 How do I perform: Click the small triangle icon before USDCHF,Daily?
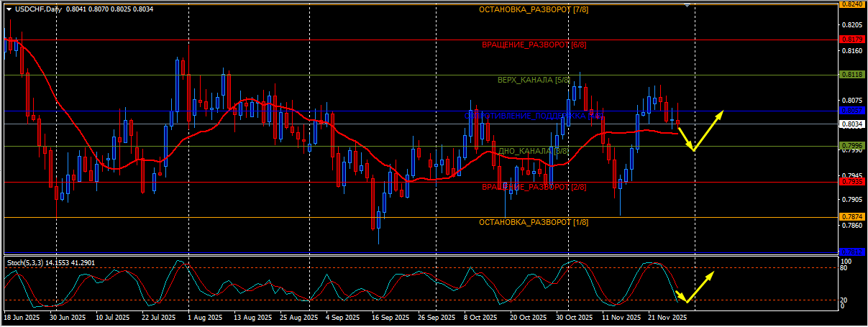8,9
